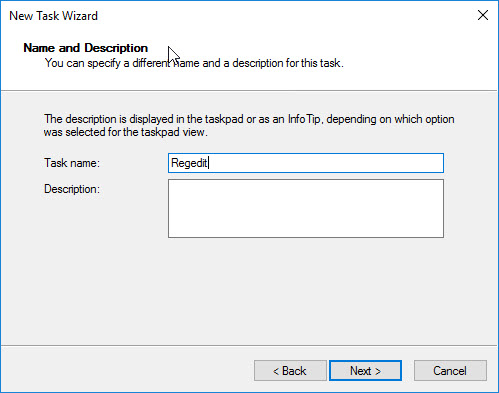Click the lower part of Description textarea
Viewport: 499px width, 393px height.
click(306, 227)
